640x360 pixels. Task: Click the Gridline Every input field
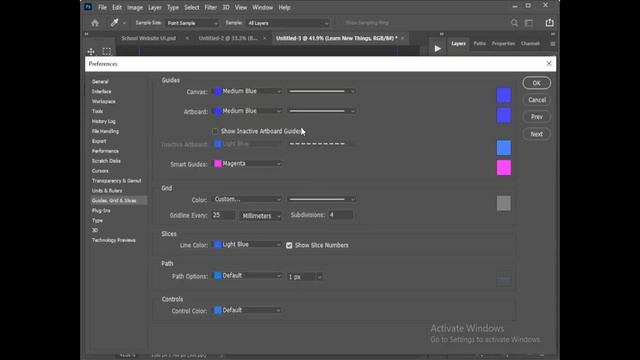click(x=223, y=215)
